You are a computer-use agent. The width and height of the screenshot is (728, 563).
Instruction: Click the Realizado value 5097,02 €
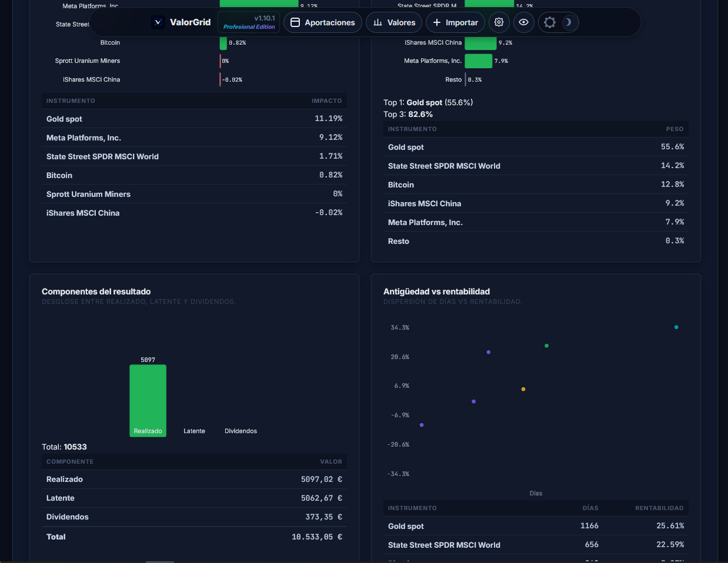coord(321,480)
